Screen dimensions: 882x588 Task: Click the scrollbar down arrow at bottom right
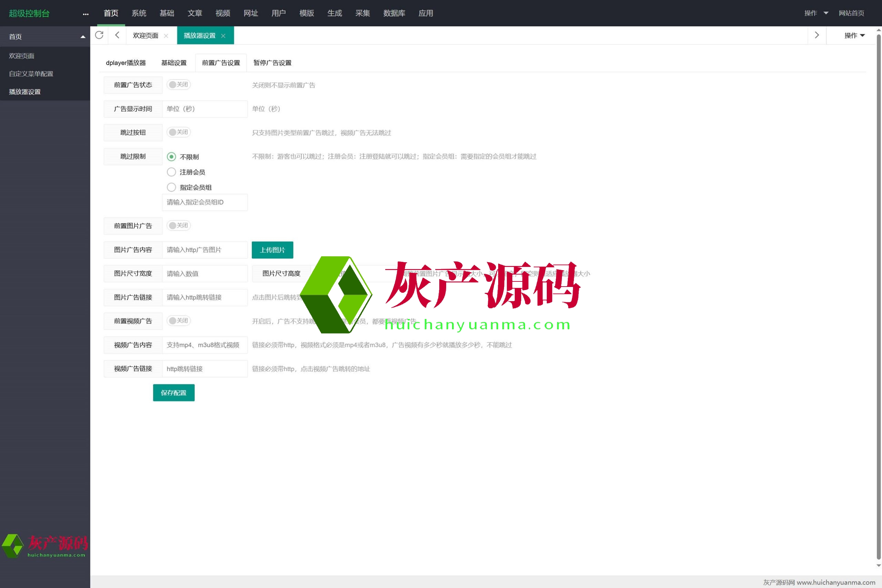(878, 566)
